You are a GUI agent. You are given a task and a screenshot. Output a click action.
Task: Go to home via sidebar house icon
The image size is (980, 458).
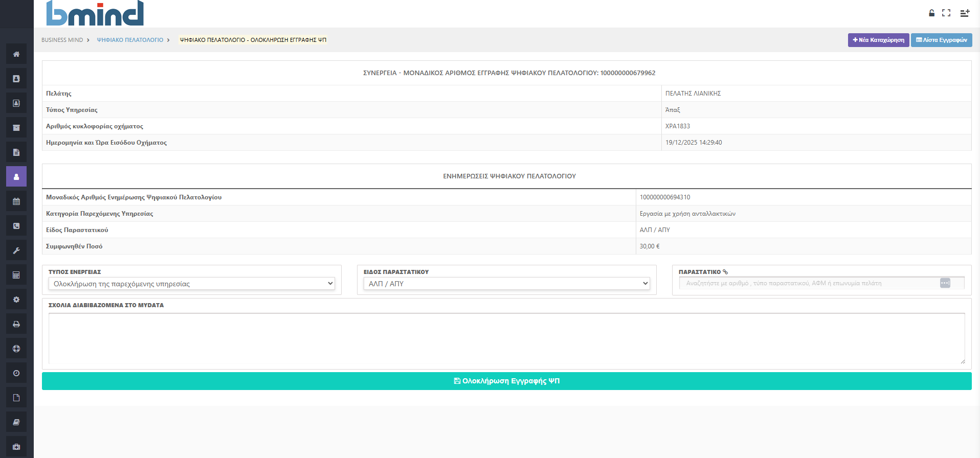pos(16,54)
